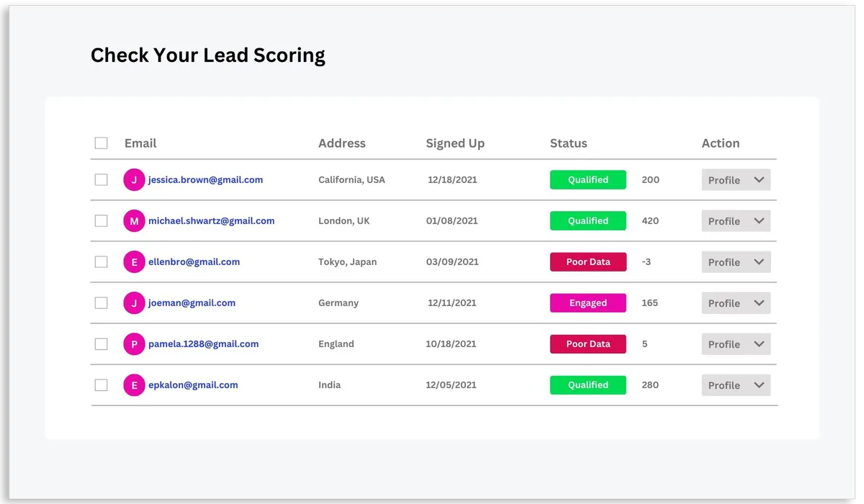Click the Check Your Lead Scoring heading
The width and height of the screenshot is (864, 504).
208,55
